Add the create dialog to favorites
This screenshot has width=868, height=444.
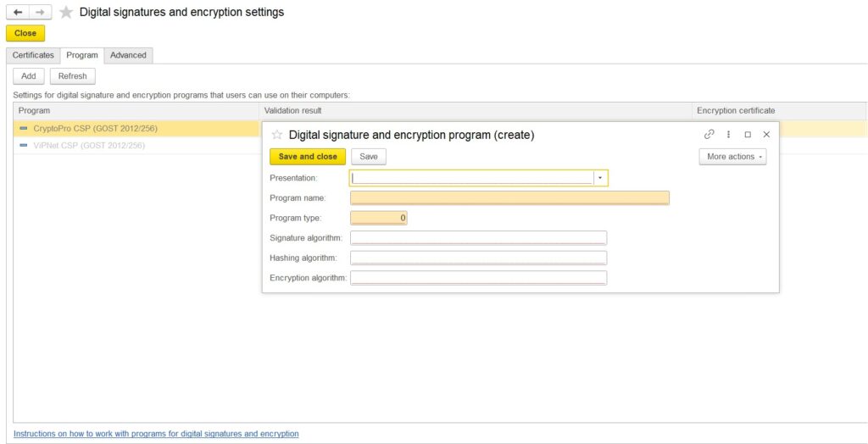click(x=277, y=135)
